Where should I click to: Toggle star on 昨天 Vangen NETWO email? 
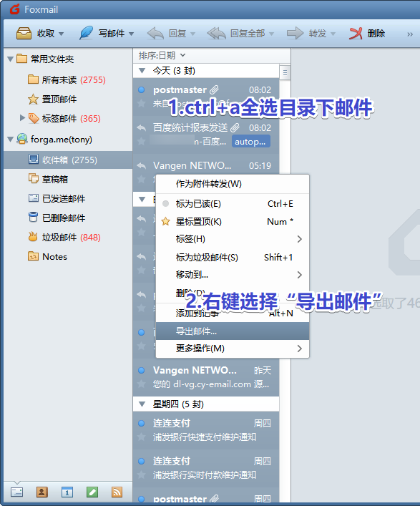point(141,384)
